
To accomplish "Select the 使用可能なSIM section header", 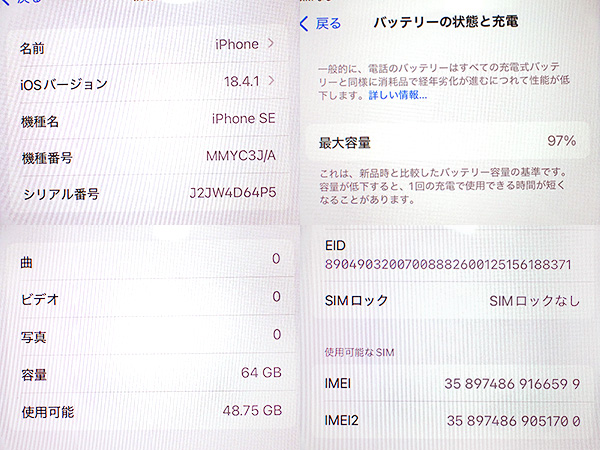I will [x=359, y=352].
